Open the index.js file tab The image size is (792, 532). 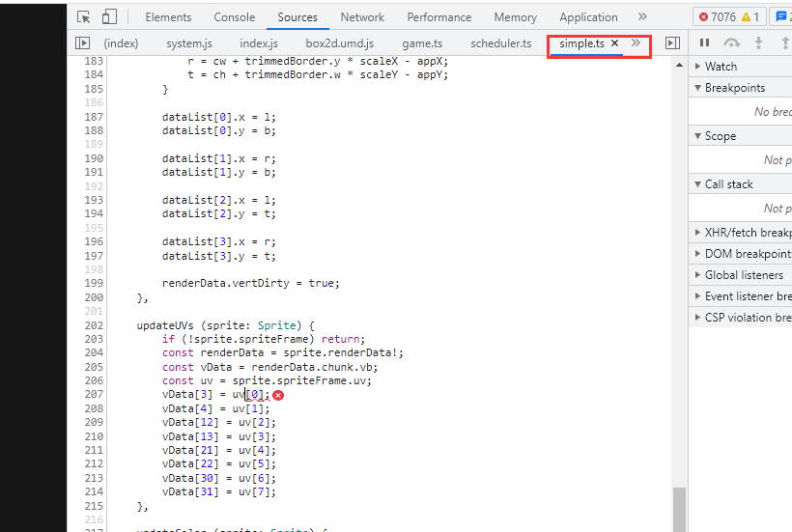click(259, 43)
